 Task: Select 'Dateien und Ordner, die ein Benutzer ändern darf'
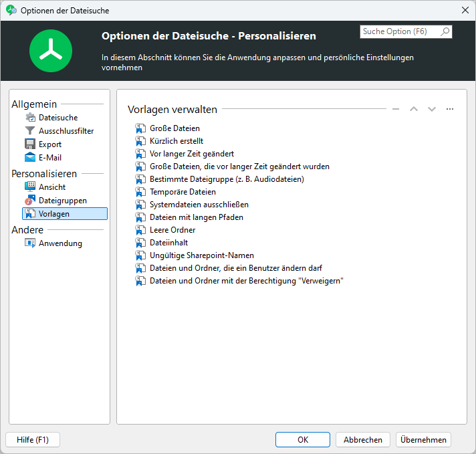click(236, 268)
